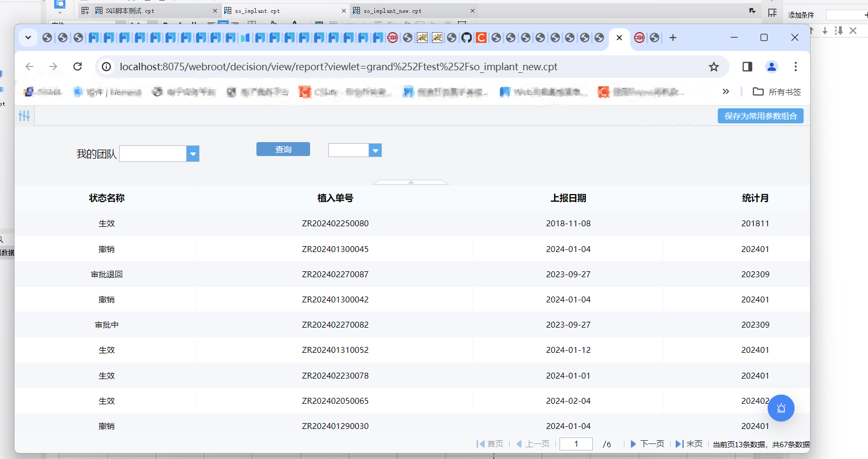Go to first page 首页
The height and width of the screenshot is (459, 868).
click(490, 443)
